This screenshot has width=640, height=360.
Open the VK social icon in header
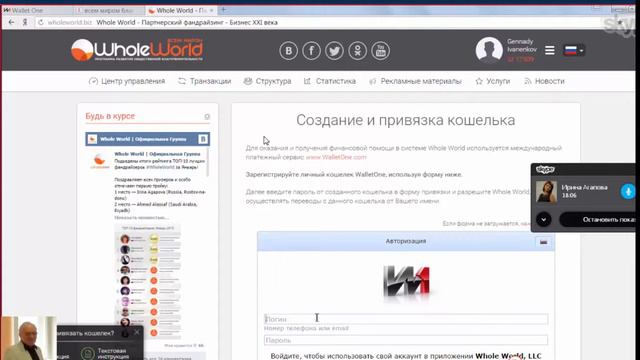click(288, 51)
